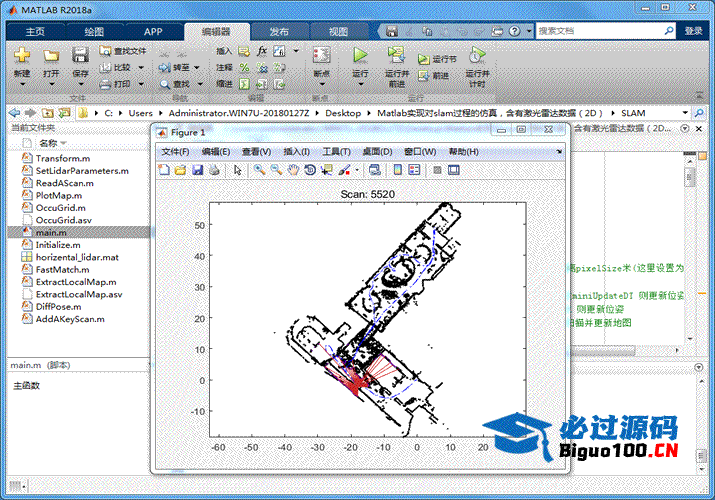
Task: Open dropdown arrow under 打开
Action: point(51,84)
